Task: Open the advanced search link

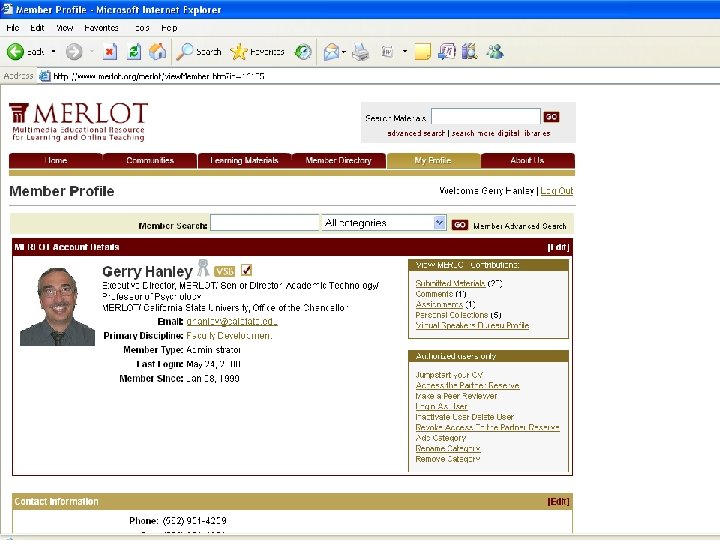Action: pos(416,134)
